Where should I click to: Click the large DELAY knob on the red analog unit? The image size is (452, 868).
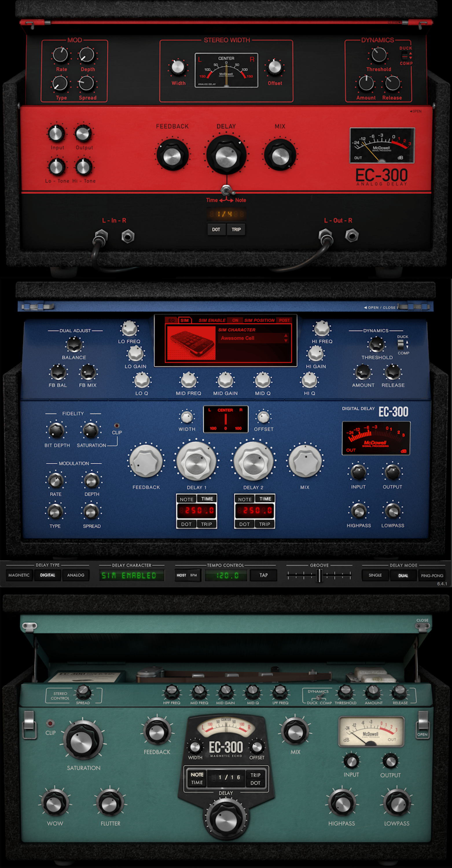point(226,156)
